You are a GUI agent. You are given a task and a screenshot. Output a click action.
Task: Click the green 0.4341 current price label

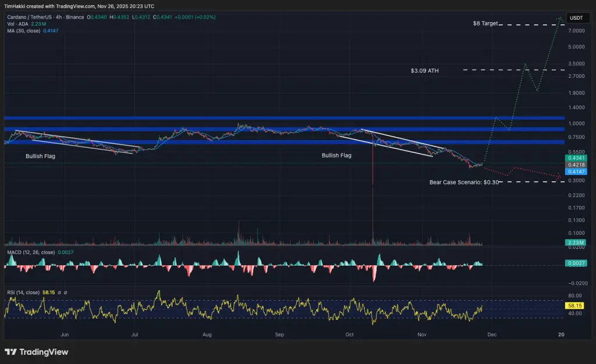[575, 157]
